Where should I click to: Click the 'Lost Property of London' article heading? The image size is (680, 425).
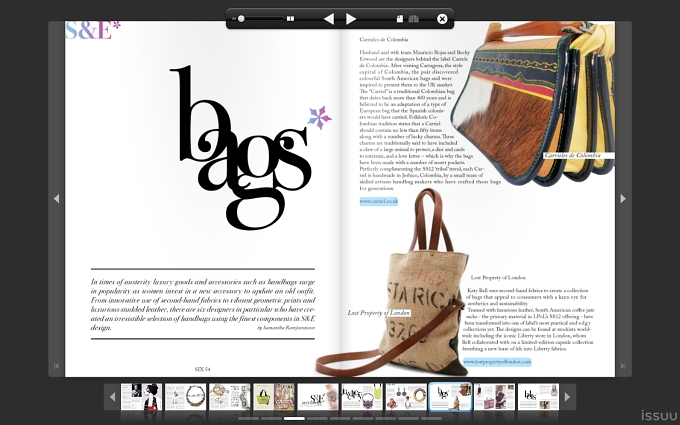pyautogui.click(x=498, y=278)
